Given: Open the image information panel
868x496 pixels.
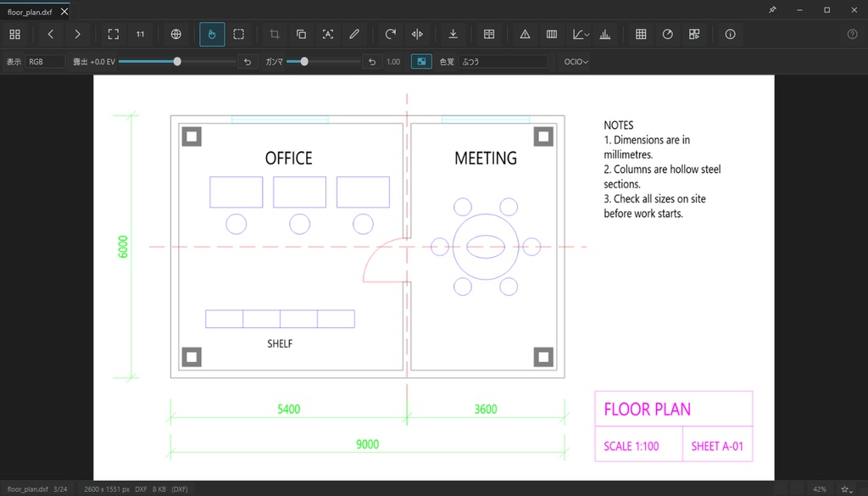Looking at the screenshot, I should coord(730,34).
